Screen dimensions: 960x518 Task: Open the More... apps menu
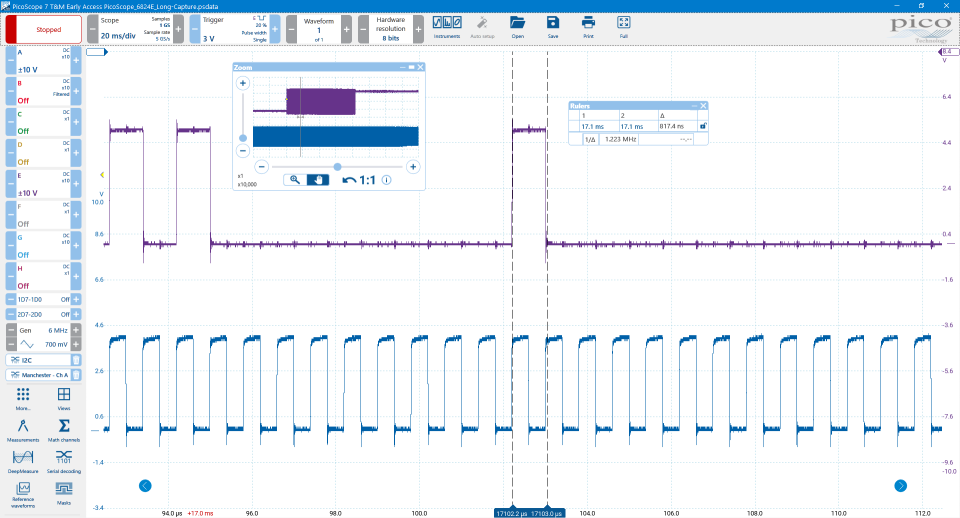point(22,397)
